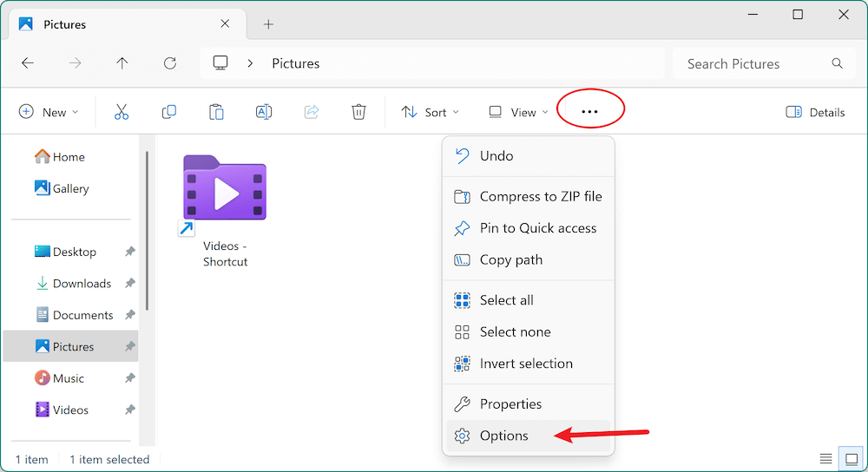Choose Select none from the menu
The height and width of the screenshot is (472, 868).
click(529, 331)
